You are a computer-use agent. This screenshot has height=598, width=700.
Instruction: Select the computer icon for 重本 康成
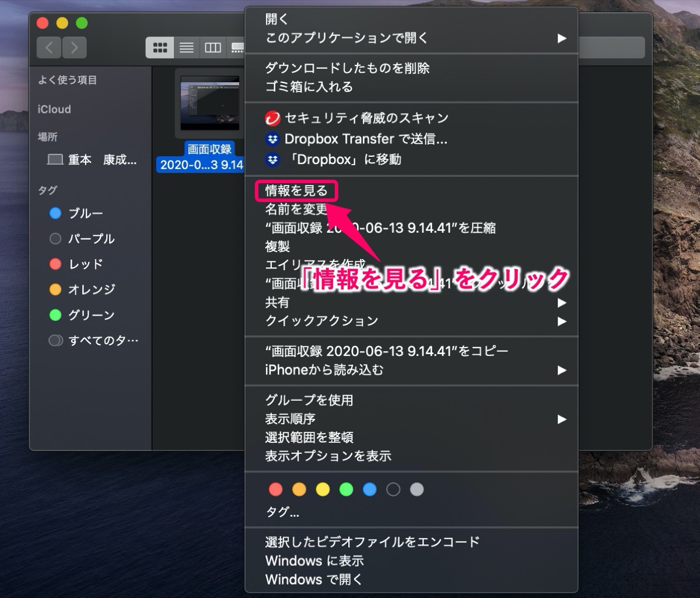pos(55,160)
